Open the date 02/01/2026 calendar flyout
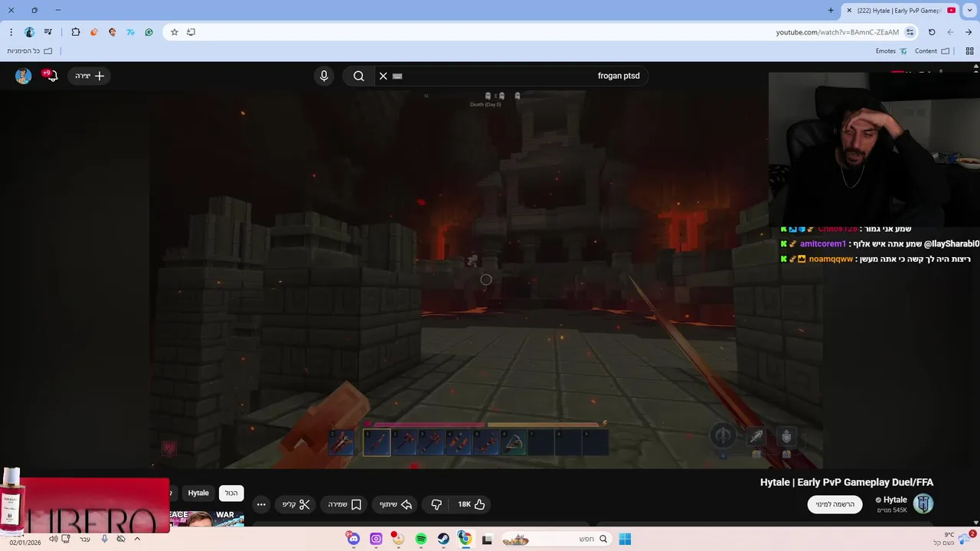980x551 pixels. 25,542
